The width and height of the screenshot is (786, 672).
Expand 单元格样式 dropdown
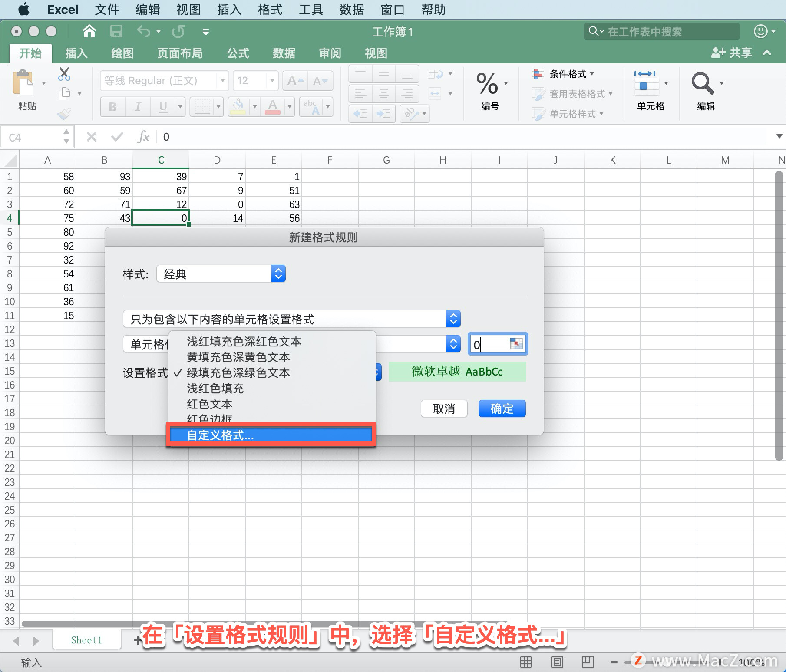click(568, 114)
